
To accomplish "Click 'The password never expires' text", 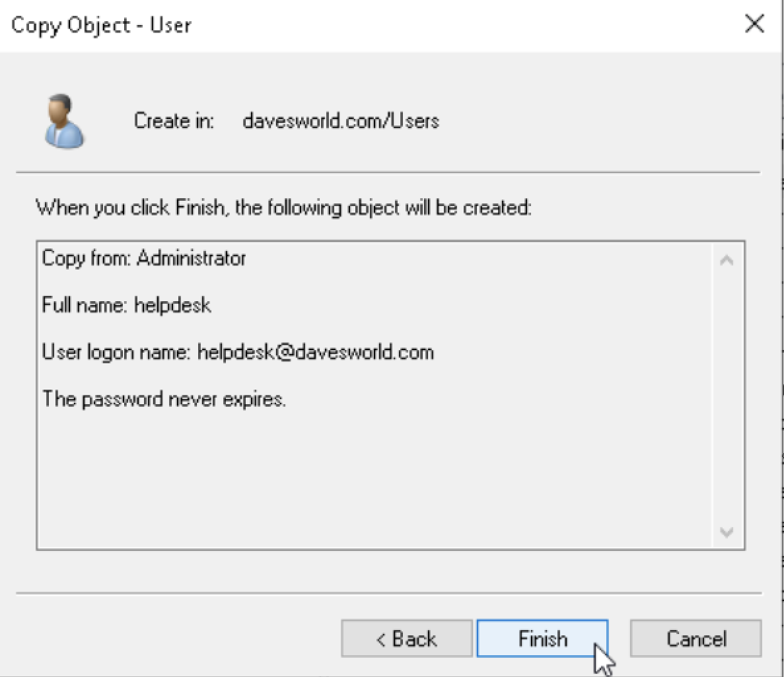I will 164,399.
